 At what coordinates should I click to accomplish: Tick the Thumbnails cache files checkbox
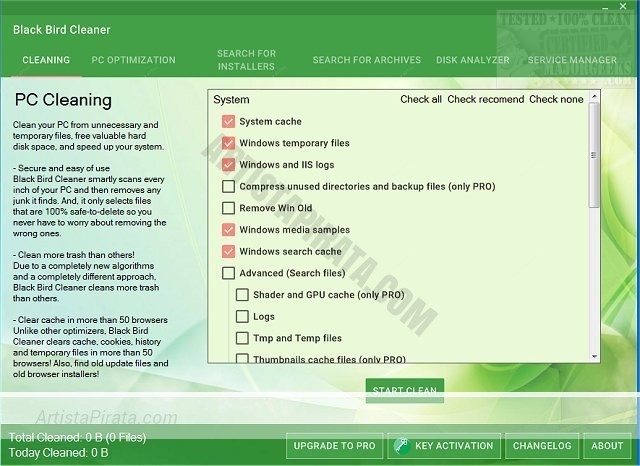click(x=242, y=358)
